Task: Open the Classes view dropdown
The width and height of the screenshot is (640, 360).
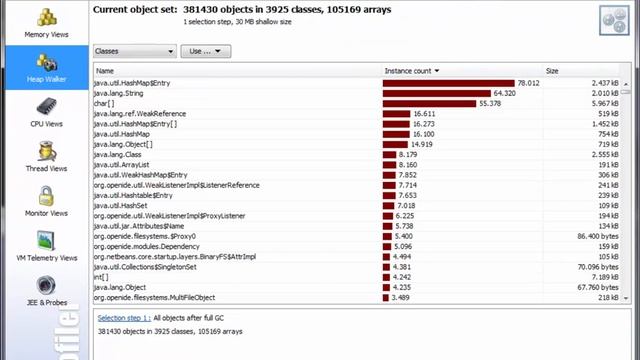Action: [x=135, y=51]
